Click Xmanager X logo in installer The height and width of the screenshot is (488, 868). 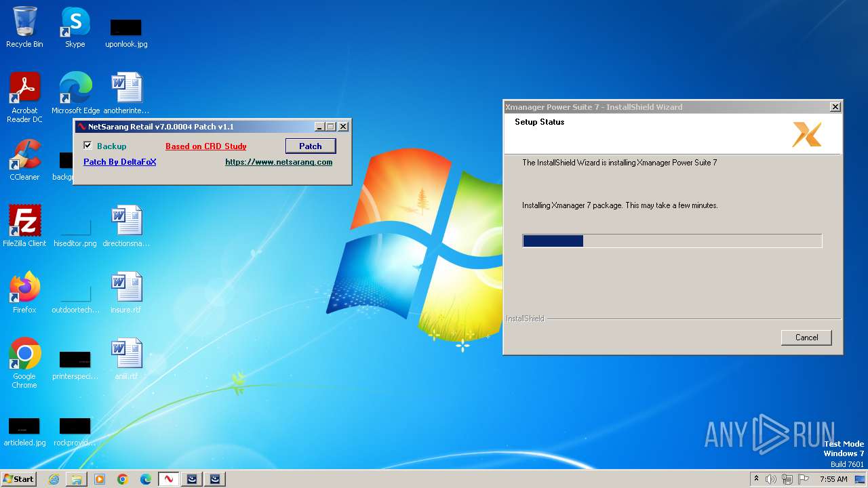pyautogui.click(x=807, y=134)
